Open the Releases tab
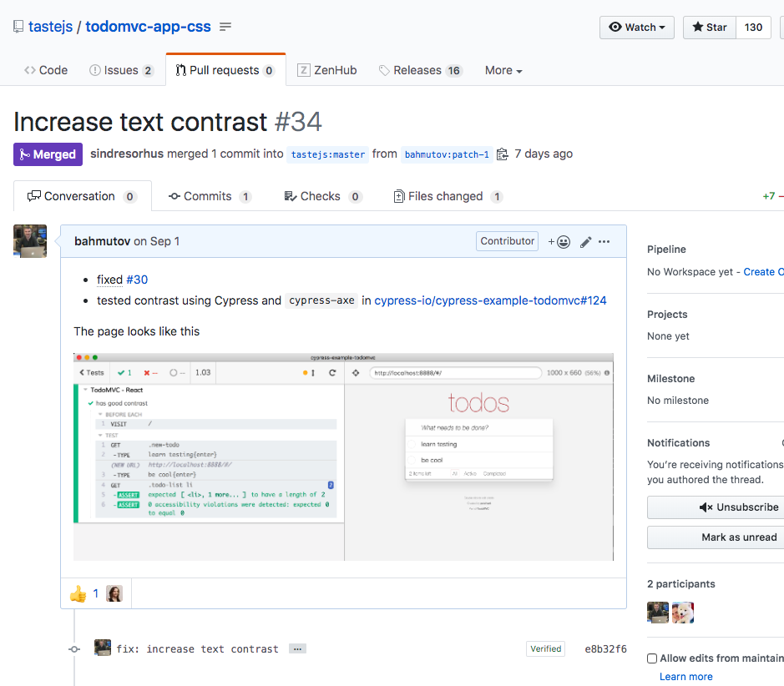This screenshot has height=686, width=784. point(420,70)
